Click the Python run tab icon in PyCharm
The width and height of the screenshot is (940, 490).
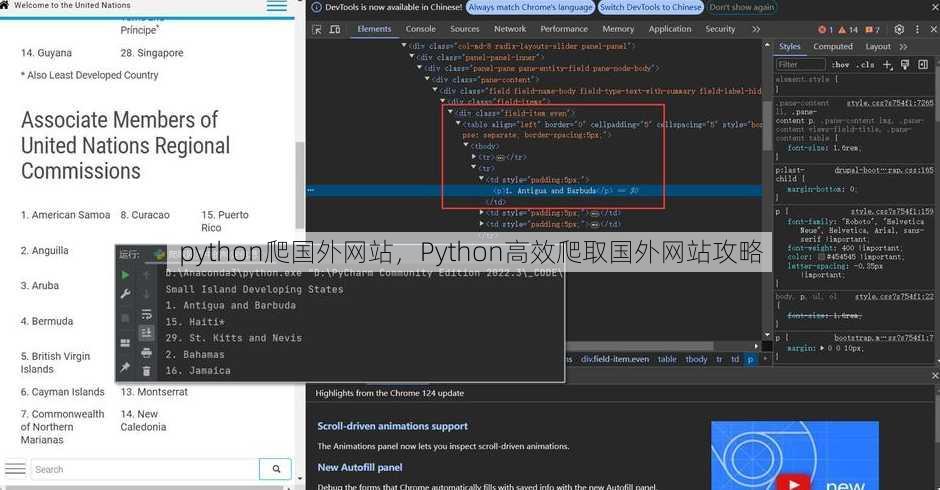point(159,254)
